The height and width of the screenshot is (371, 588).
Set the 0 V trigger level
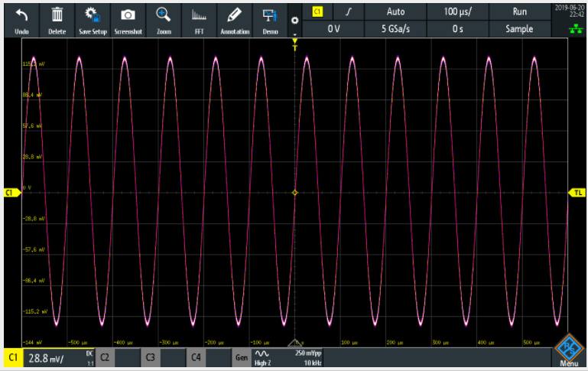(333, 29)
